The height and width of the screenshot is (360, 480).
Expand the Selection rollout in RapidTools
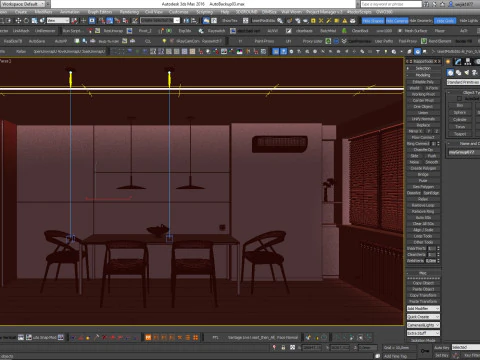tap(423, 68)
